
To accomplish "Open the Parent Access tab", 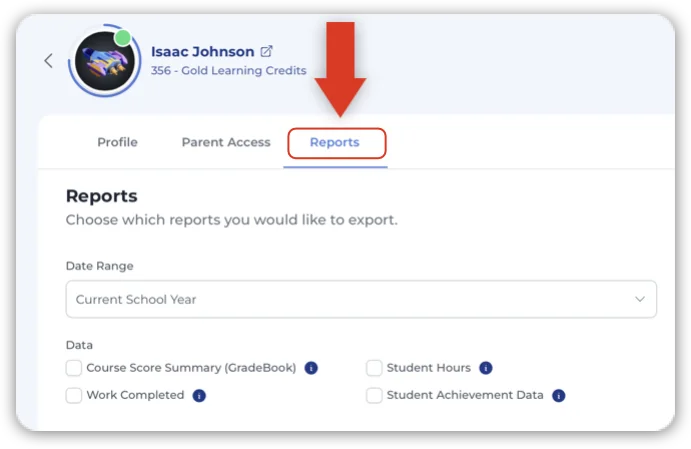I will pyautogui.click(x=226, y=142).
